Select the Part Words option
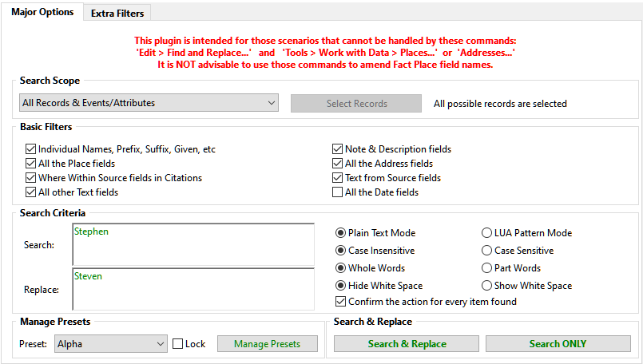 click(x=487, y=268)
